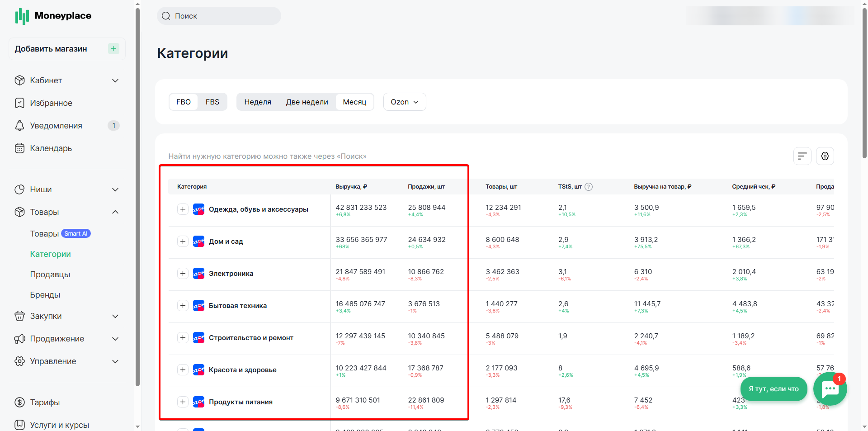Click the Moneyplace logo
This screenshot has width=868, height=431.
[53, 16]
